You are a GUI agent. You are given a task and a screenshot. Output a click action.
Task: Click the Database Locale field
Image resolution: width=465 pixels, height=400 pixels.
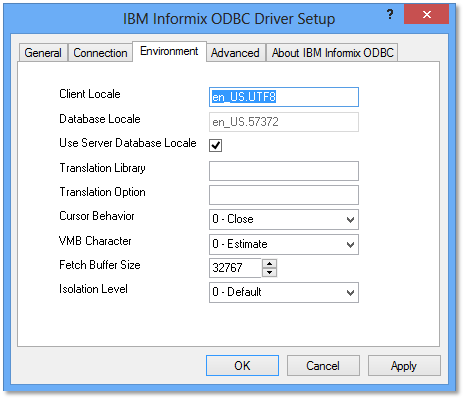(x=284, y=122)
